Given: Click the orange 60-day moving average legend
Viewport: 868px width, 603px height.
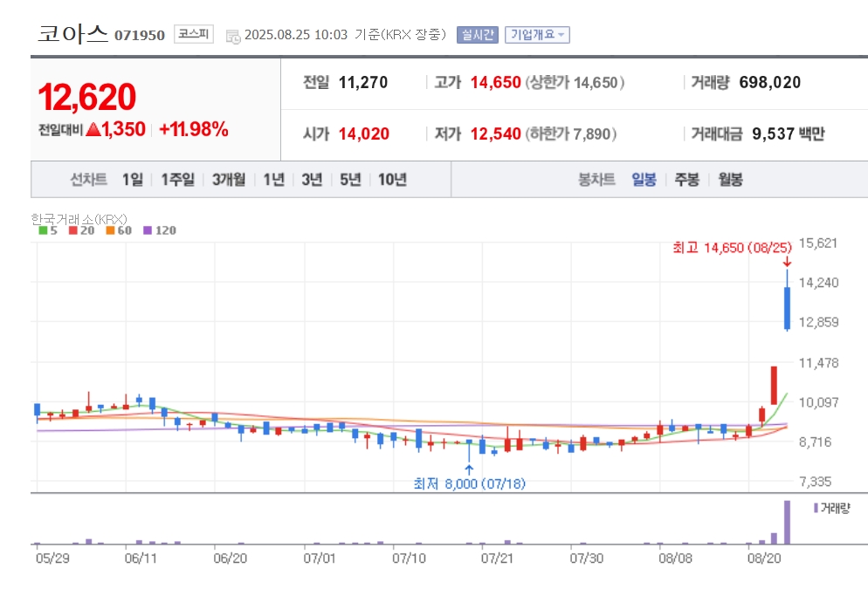Looking at the screenshot, I should [x=119, y=230].
